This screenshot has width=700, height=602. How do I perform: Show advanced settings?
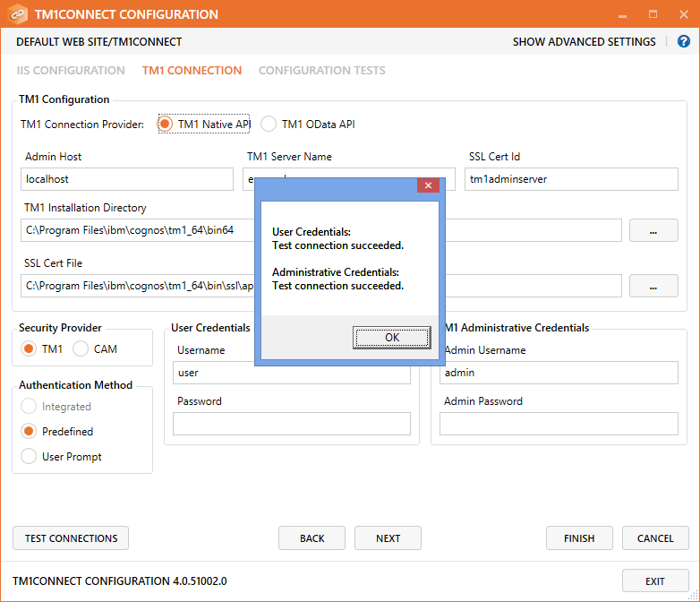point(584,41)
